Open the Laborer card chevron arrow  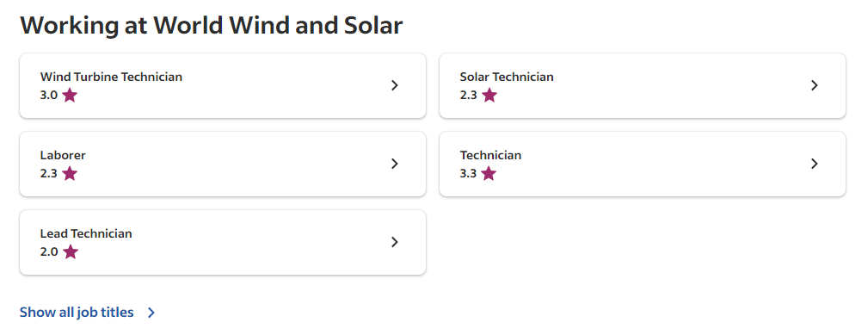click(x=395, y=164)
